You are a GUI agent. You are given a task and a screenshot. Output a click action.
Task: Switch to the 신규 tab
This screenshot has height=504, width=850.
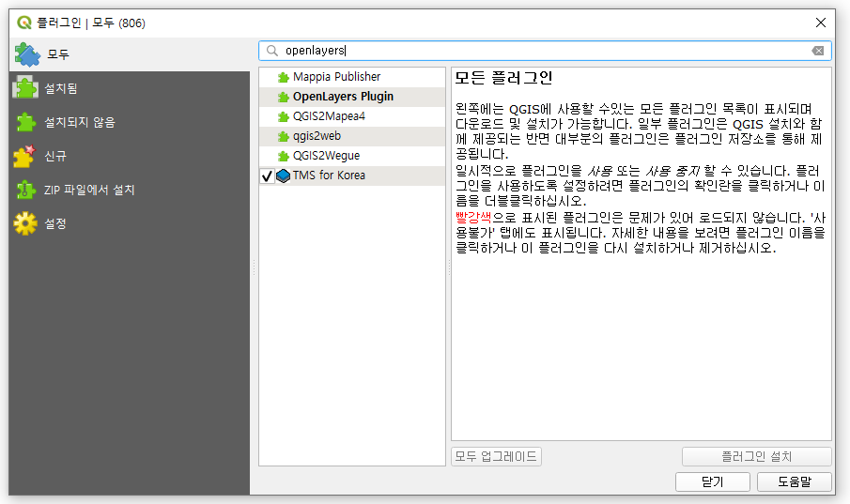(130, 156)
